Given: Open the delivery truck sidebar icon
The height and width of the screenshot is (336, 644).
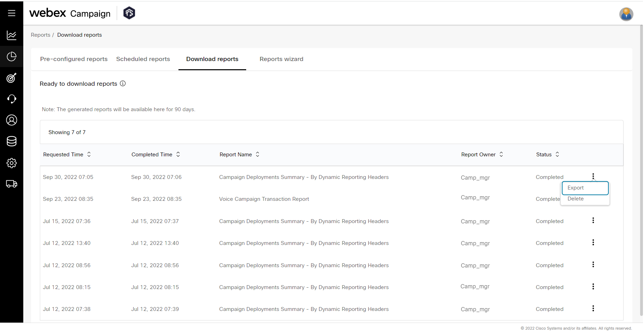Looking at the screenshot, I should click(x=12, y=184).
